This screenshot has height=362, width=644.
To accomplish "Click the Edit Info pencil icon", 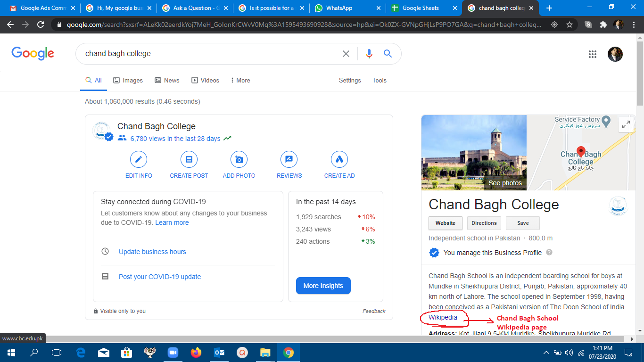I will pos(139,160).
